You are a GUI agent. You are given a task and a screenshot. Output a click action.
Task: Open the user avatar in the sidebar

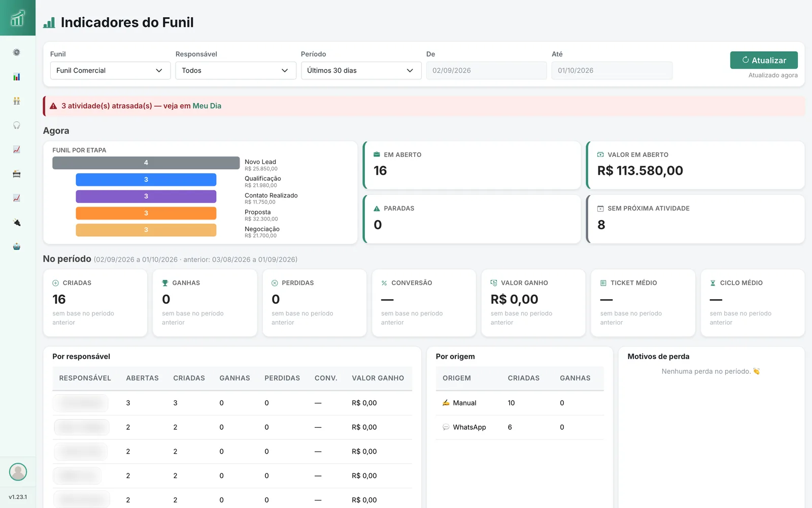click(18, 472)
